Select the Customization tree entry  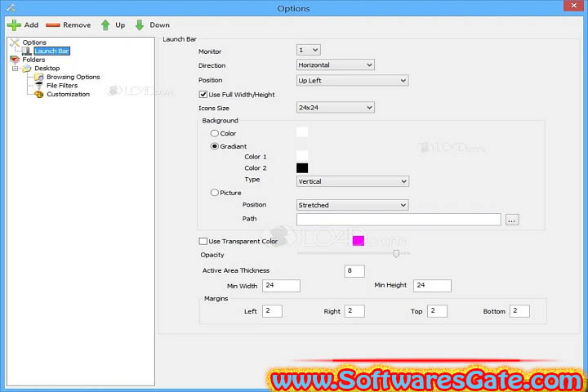(68, 94)
